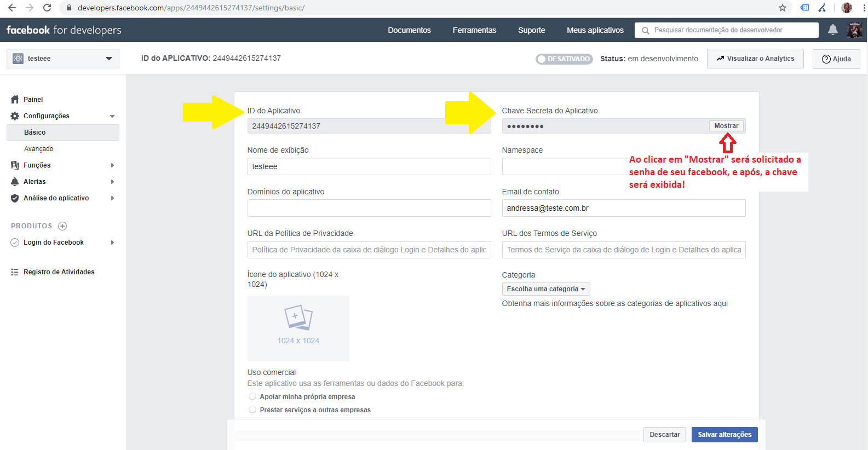
Task: Click the Painel home icon
Action: coord(15,100)
